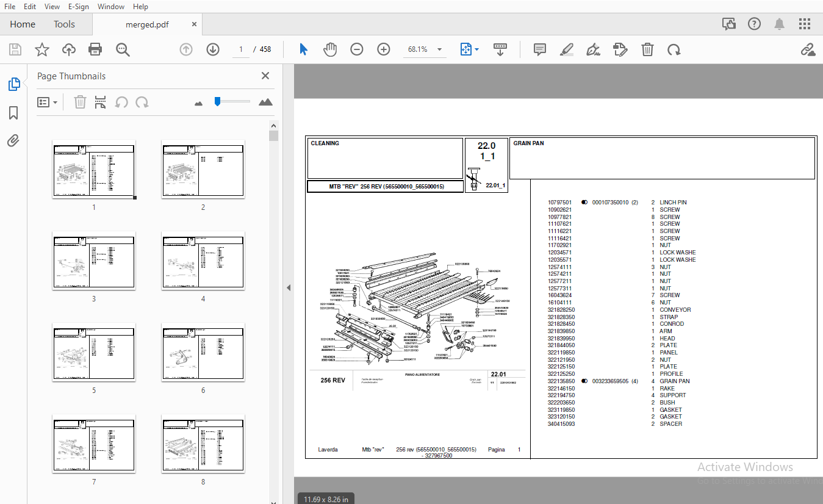823x504 pixels.
Task: Open the Bookmarks panel in the sidebar
Action: (x=13, y=113)
